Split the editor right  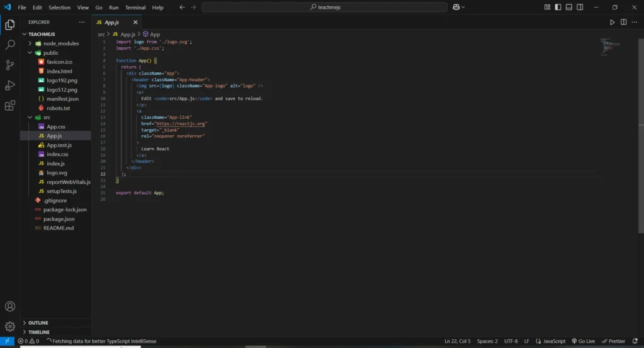623,22
